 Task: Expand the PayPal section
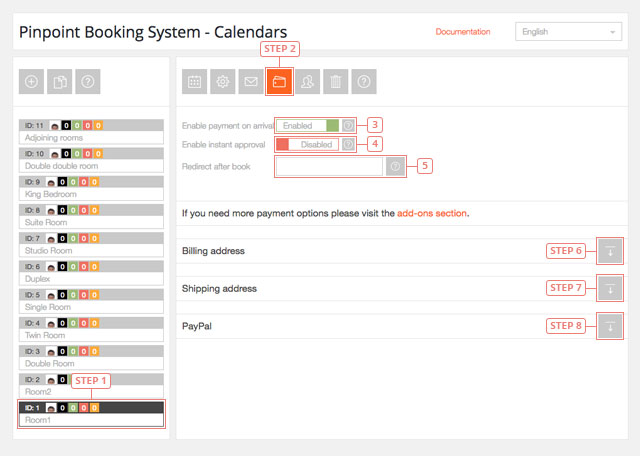pos(609,326)
